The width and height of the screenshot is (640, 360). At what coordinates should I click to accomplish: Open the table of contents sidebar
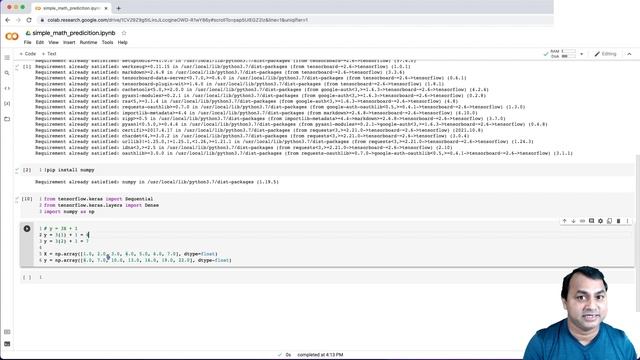pyautogui.click(x=7, y=58)
